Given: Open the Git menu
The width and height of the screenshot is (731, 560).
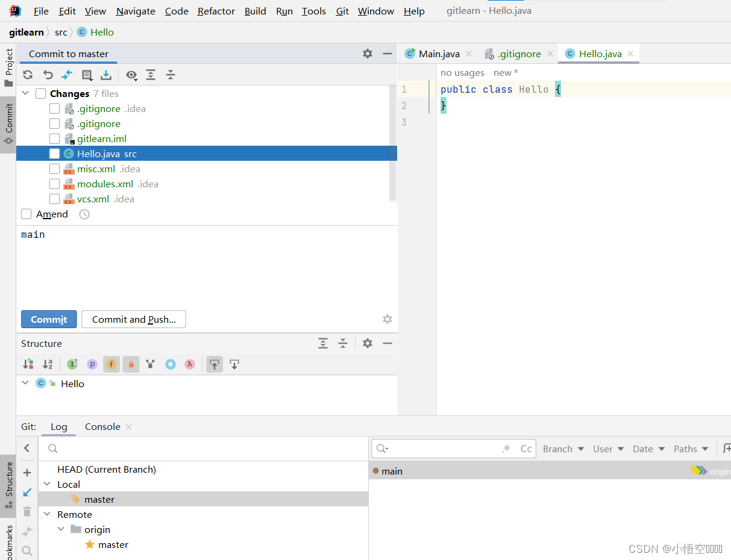Looking at the screenshot, I should 342,11.
